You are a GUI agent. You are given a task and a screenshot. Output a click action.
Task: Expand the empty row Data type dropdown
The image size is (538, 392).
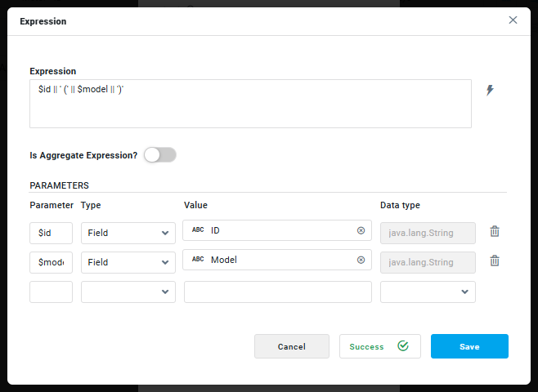point(428,292)
